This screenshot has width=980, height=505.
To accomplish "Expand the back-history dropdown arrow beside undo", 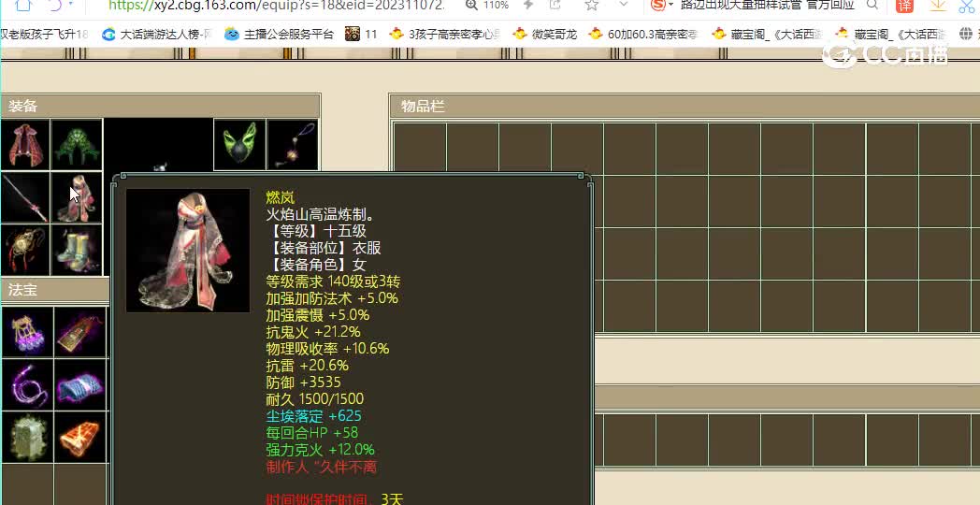I will click(71, 5).
